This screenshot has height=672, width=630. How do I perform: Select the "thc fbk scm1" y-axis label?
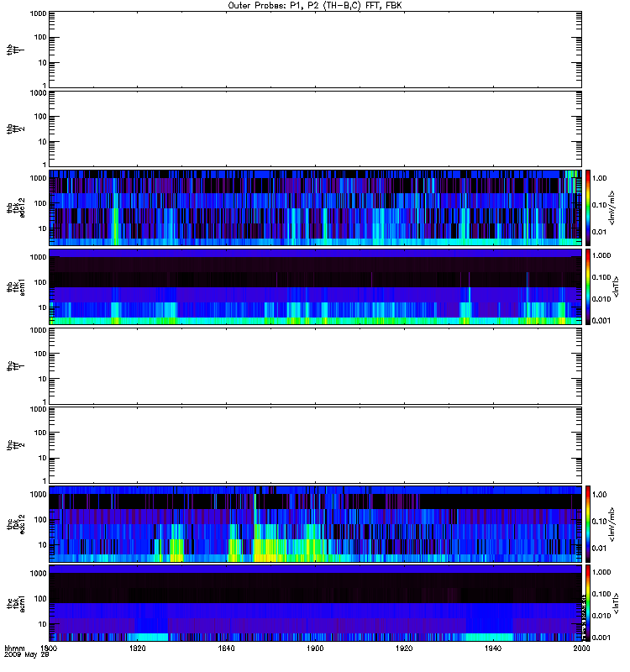[x=15, y=603]
